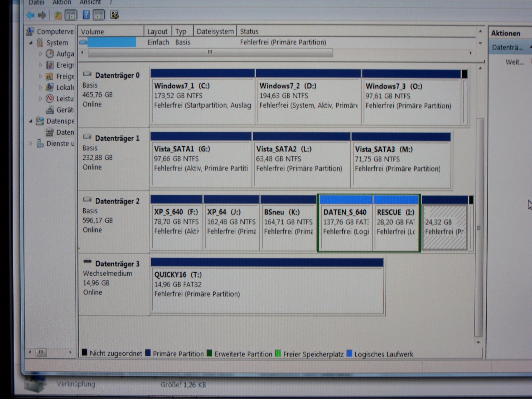Click the disk settings toolbar icon
The width and height of the screenshot is (532, 399).
point(114,15)
